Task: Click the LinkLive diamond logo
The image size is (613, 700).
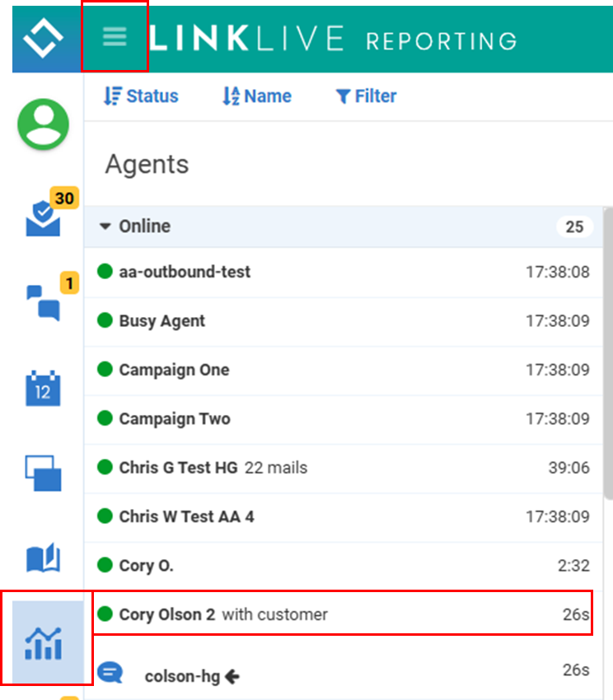Action: (x=42, y=38)
